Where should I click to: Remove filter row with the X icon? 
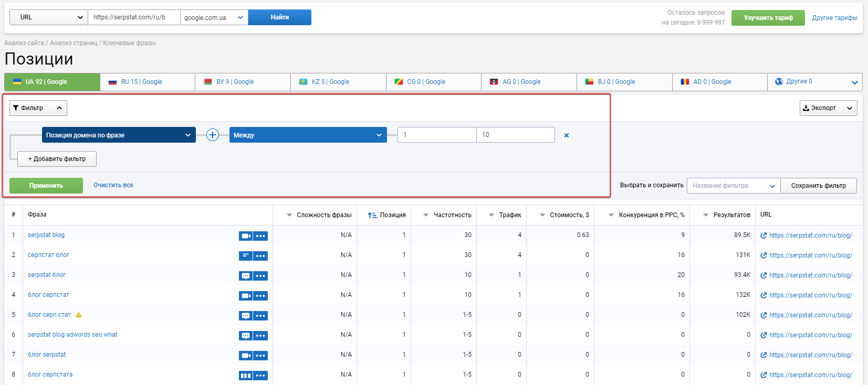(567, 135)
